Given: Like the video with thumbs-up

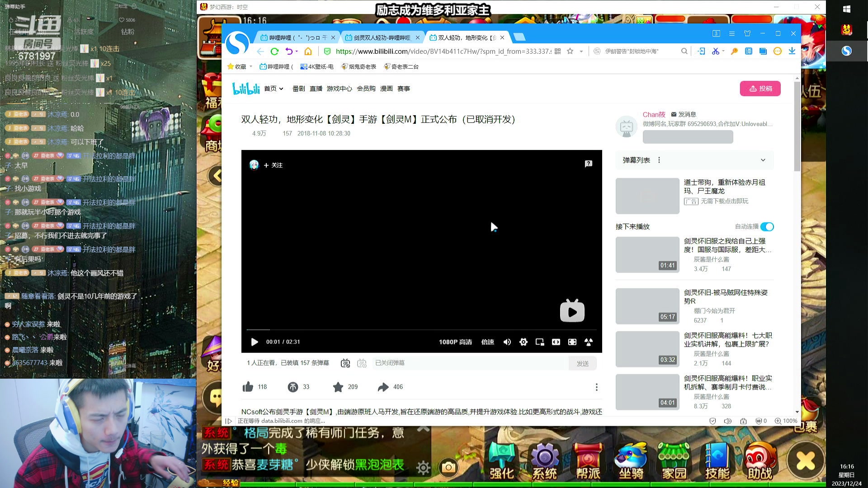Looking at the screenshot, I should pyautogui.click(x=248, y=387).
